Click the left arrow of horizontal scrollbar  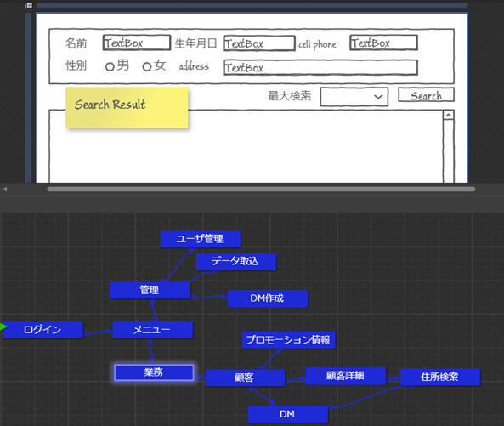click(x=4, y=190)
